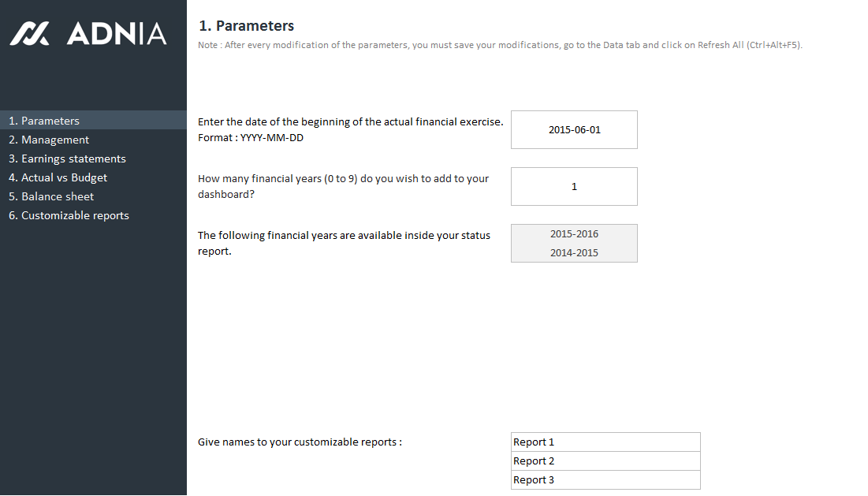
Task: Click the "Give names to your customizable reports" label
Action: click(300, 442)
